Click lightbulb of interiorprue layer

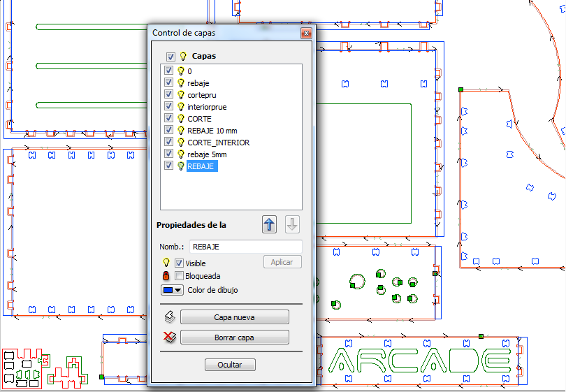pyautogui.click(x=181, y=106)
